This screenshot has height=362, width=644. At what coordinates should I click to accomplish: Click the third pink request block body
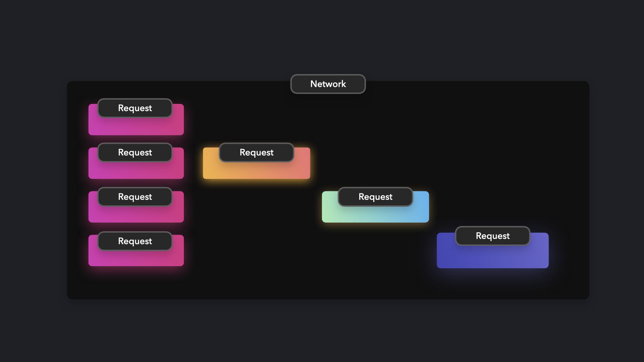136,215
